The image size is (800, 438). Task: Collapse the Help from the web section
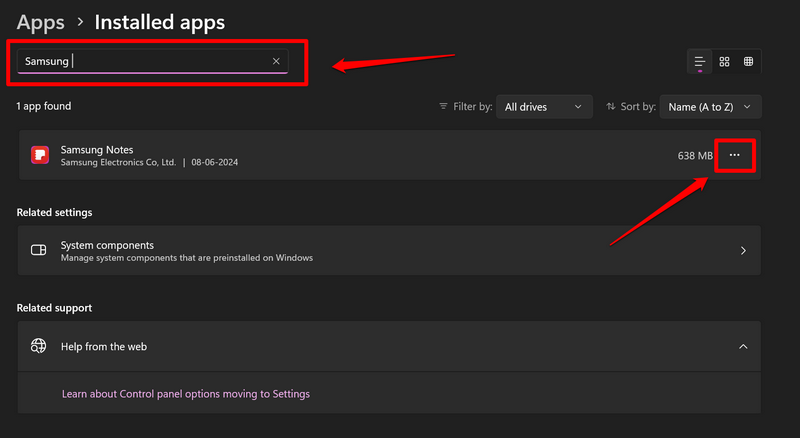(742, 346)
